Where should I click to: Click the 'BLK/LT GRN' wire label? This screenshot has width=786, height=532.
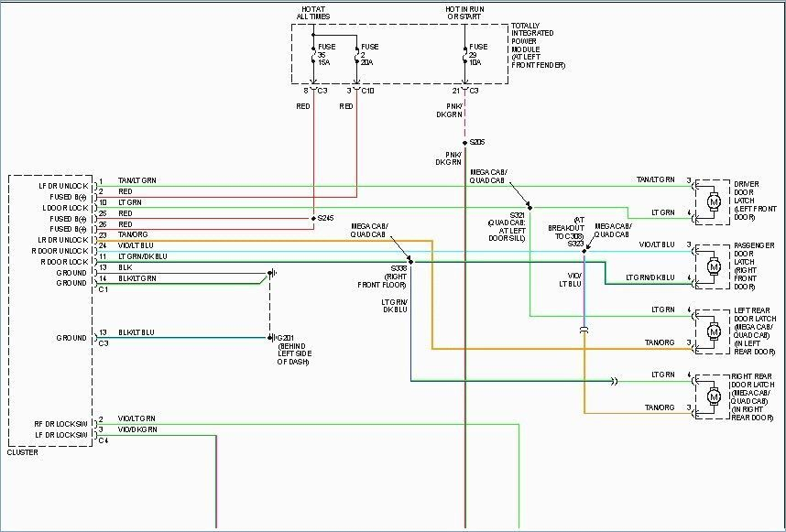coord(136,278)
